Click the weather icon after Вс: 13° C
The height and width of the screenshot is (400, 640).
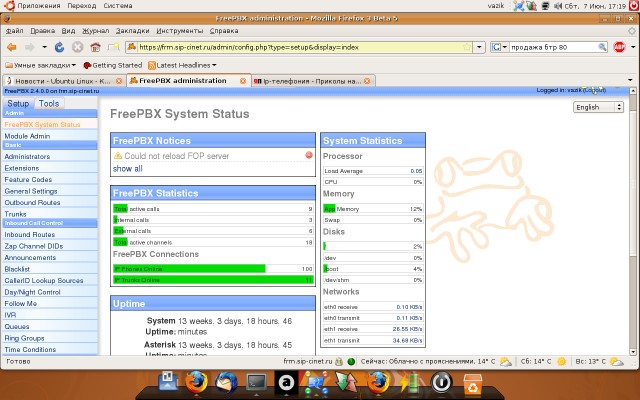pyautogui.click(x=616, y=361)
